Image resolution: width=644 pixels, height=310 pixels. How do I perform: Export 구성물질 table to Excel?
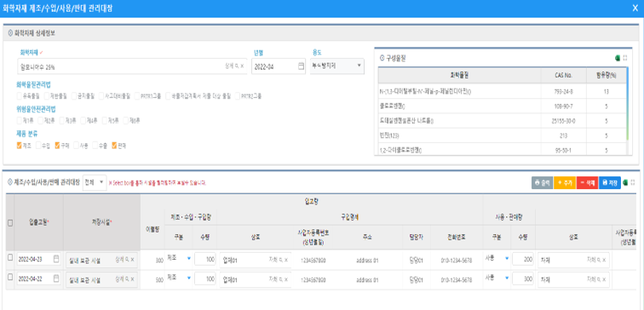tap(618, 58)
